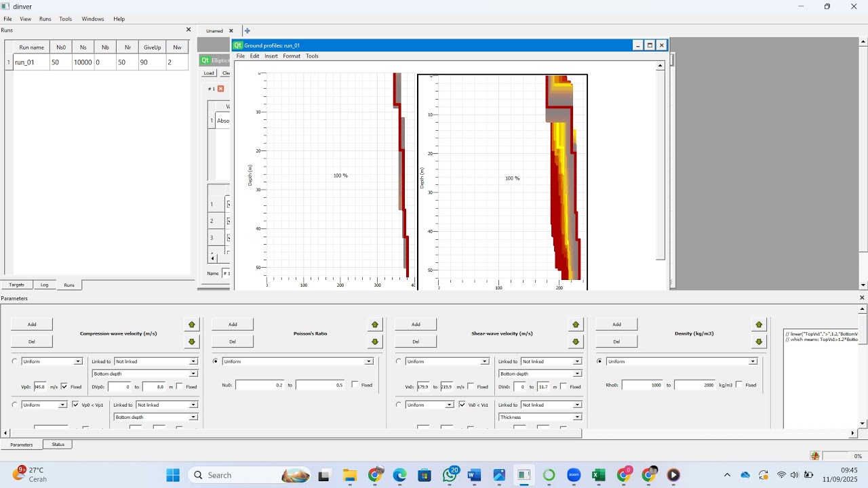Click Poisson's Ratio green down arrow
The width and height of the screenshot is (868, 488).
click(375, 342)
